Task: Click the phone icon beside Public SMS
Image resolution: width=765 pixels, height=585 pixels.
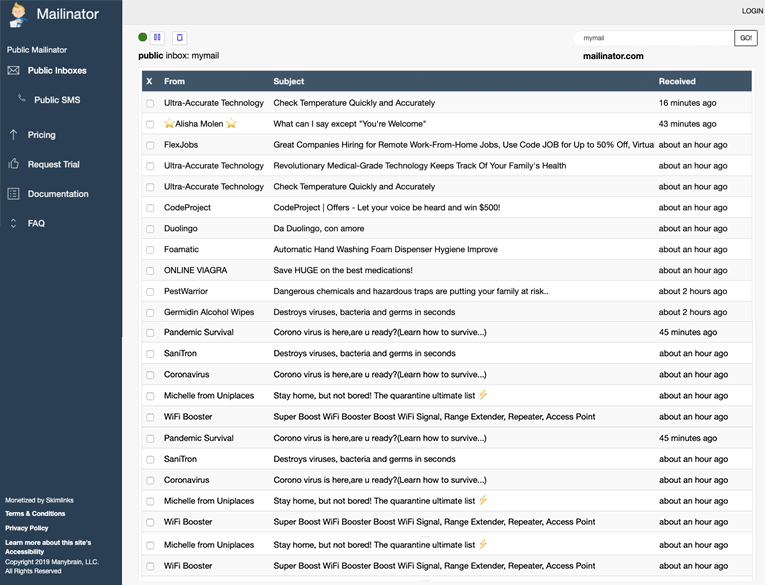Action: pos(21,99)
